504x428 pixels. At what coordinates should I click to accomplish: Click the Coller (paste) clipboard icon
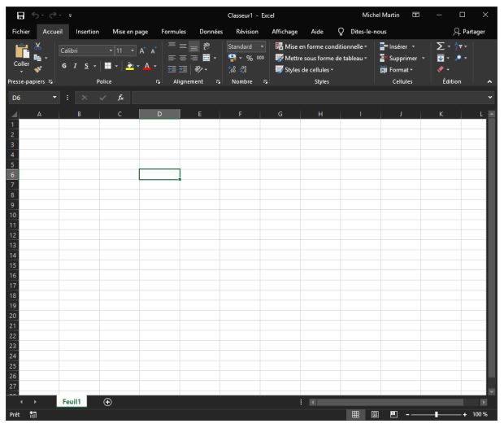click(21, 52)
